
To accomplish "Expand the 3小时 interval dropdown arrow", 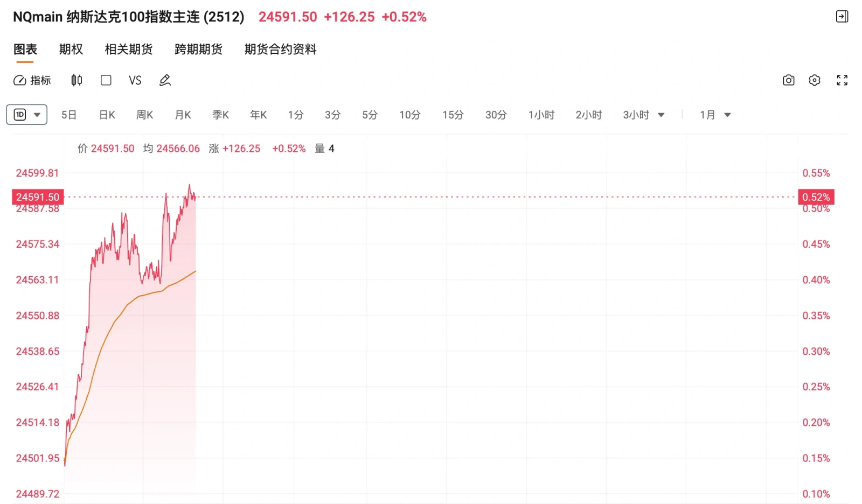I will click(661, 115).
